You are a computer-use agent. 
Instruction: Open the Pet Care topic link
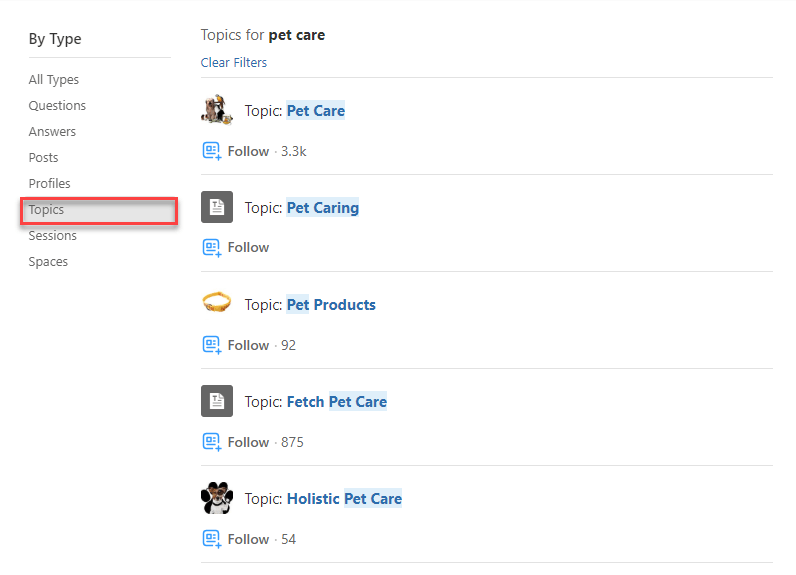(316, 111)
